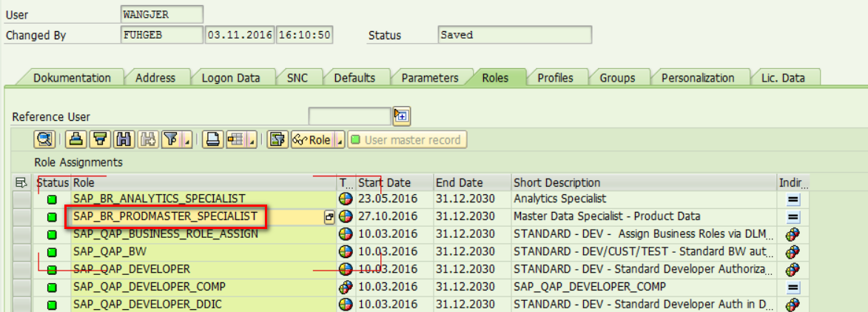This screenshot has height=312, width=868.
Task: Click the Changed By field showing FUHGEB
Action: 162,35
